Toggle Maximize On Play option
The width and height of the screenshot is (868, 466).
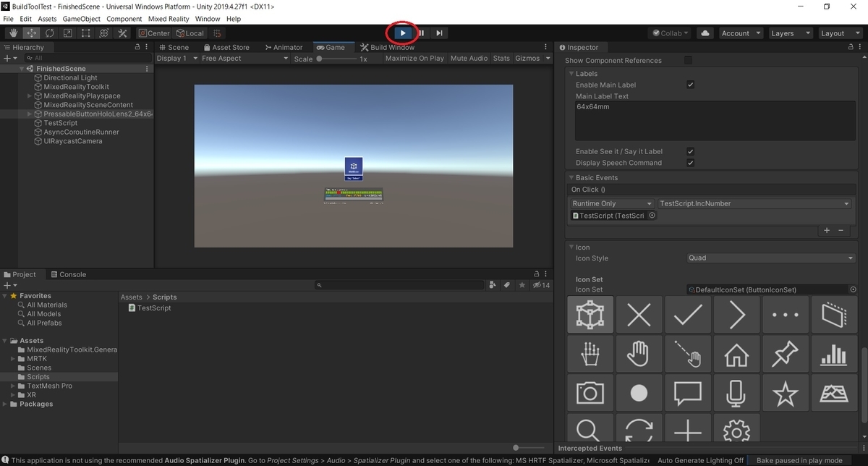pos(414,58)
